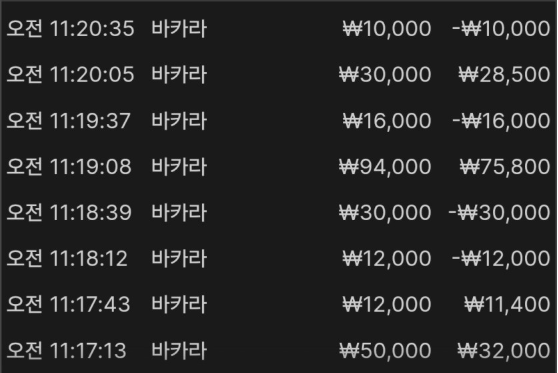Viewport: 558px width, 373px height.
Task: Open the 오전 11:18:12 바카라 entry
Action: pyautogui.click(x=279, y=258)
